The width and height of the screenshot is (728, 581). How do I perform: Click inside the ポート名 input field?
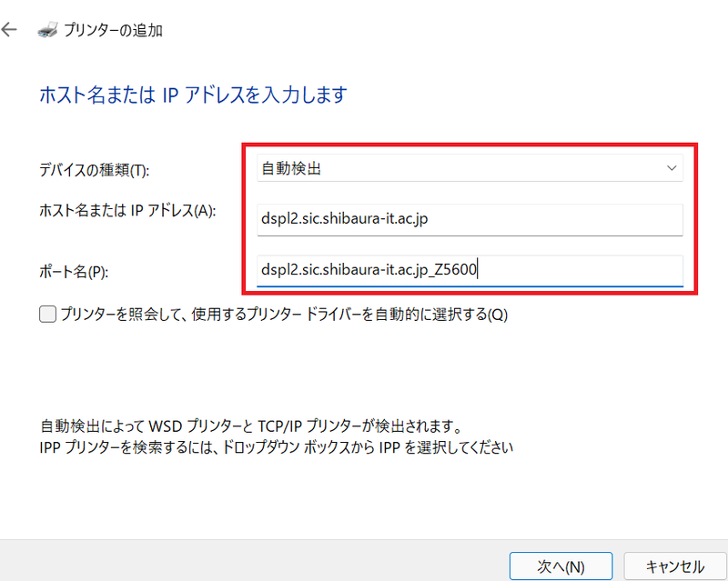click(x=470, y=271)
